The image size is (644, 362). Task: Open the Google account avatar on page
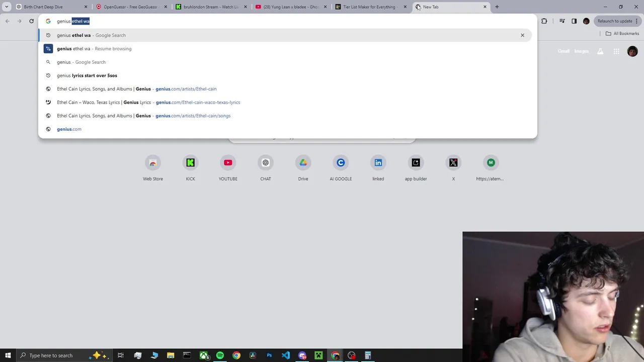pos(632,51)
